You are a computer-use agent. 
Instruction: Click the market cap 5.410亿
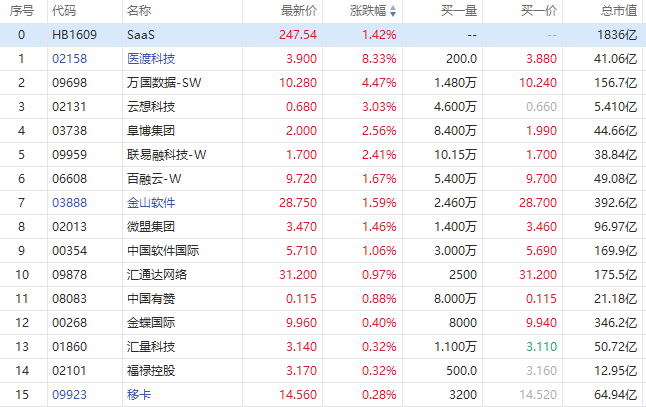[616, 107]
